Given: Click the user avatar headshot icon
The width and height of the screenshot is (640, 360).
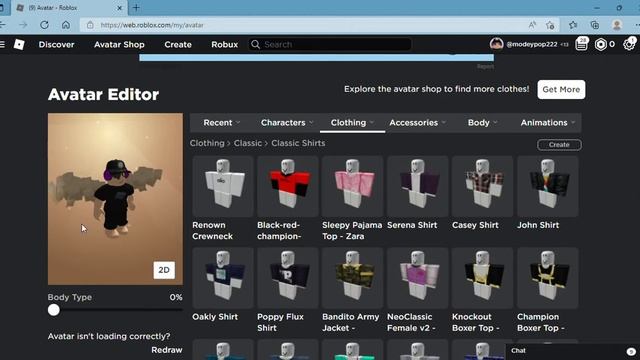Looking at the screenshot, I should tap(496, 44).
